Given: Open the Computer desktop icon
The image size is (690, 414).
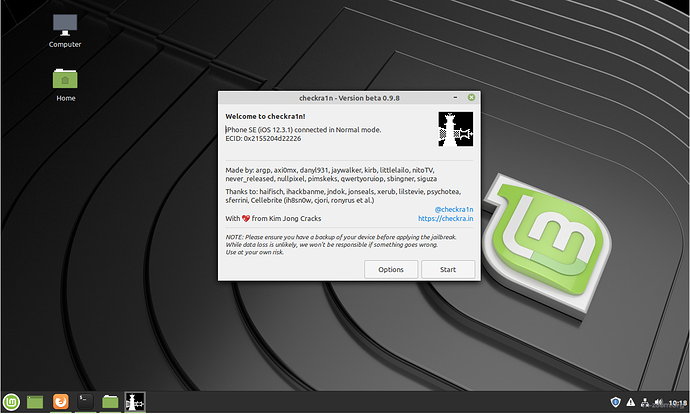Looking at the screenshot, I should [65, 30].
